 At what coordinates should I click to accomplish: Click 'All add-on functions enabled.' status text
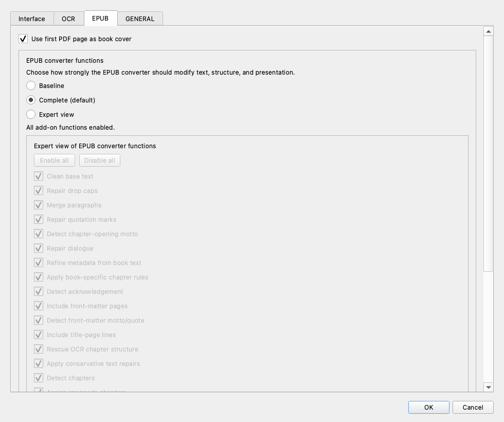point(70,128)
